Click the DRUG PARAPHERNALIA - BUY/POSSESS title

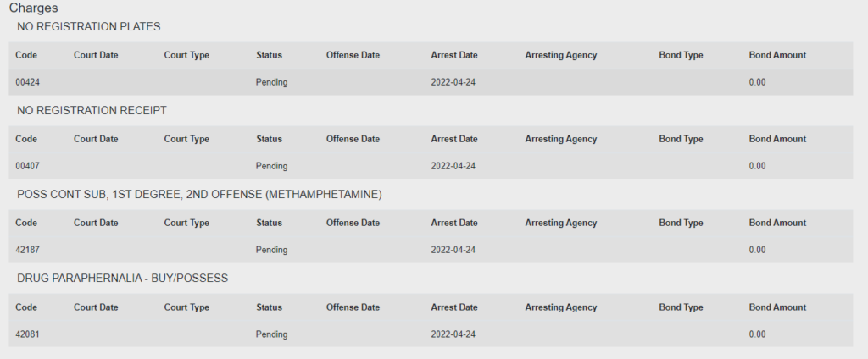(122, 279)
